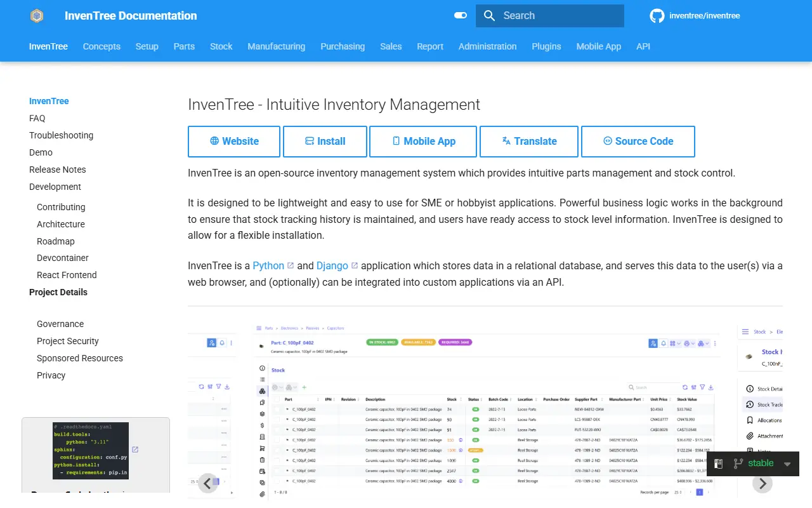The width and height of the screenshot is (812, 508).
Task: Click the Translate button
Action: pos(529,142)
